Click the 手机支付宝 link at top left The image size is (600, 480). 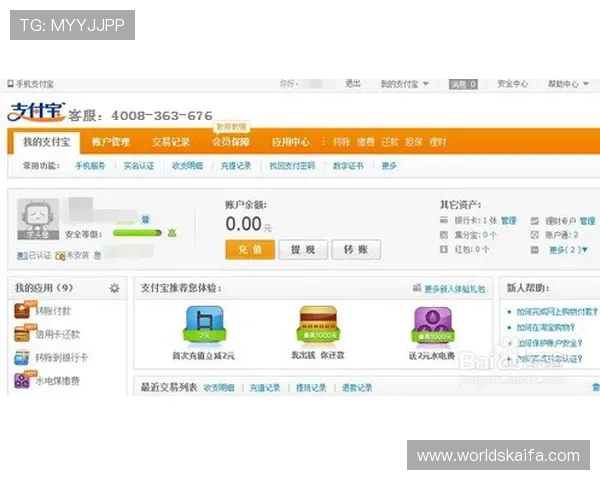34,84
